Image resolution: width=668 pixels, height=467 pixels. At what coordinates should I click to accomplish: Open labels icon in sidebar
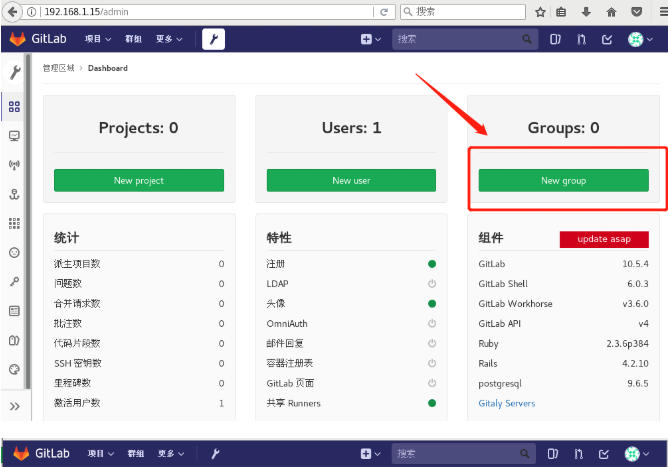tap(14, 340)
